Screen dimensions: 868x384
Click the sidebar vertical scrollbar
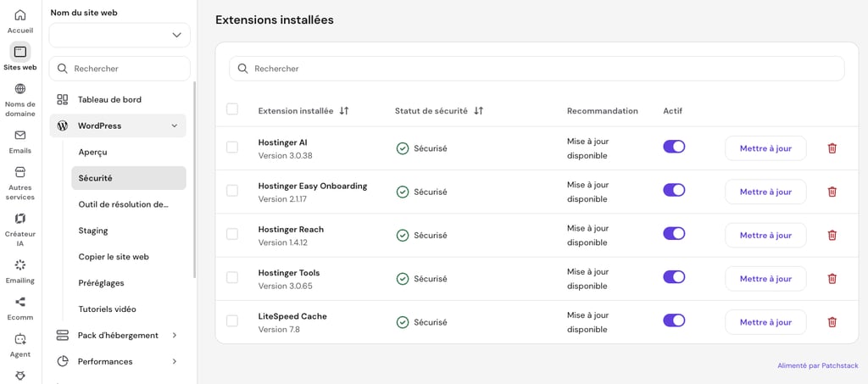[x=194, y=180]
